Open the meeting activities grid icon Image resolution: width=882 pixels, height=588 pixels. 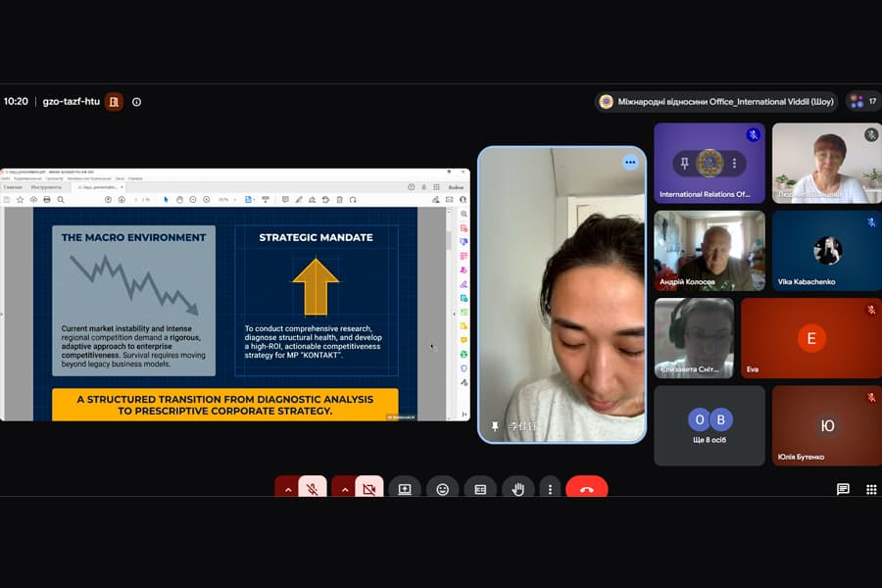coord(871,488)
